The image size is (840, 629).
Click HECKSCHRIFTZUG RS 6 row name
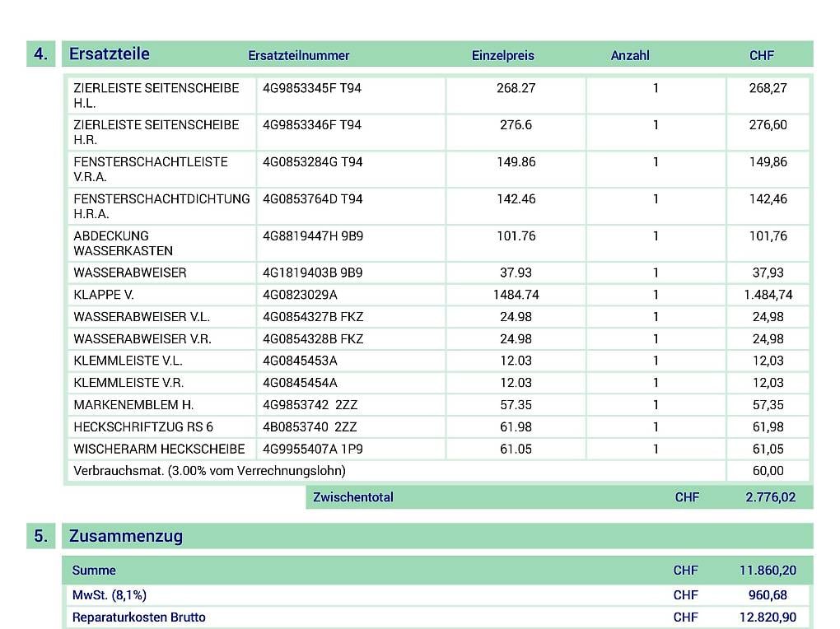(x=143, y=427)
